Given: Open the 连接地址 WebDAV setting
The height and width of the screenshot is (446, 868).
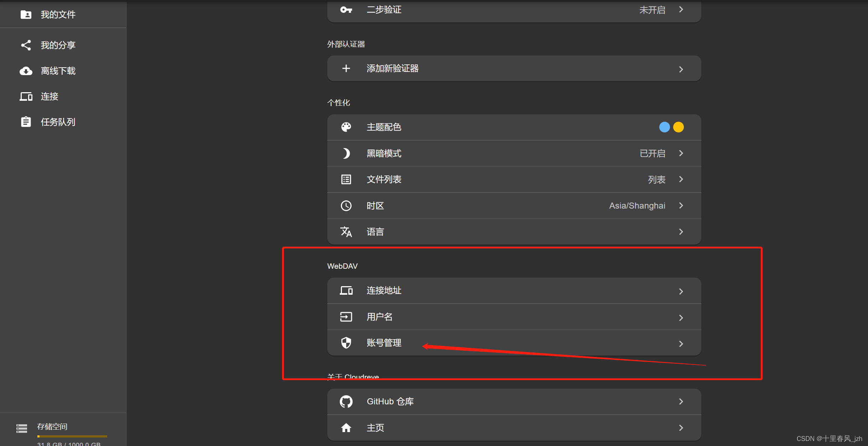Looking at the screenshot, I should (x=514, y=290).
